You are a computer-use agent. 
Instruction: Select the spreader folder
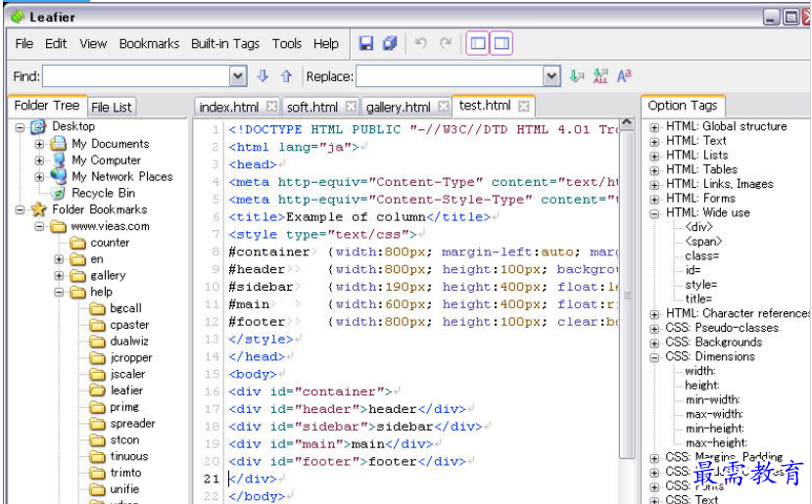pyautogui.click(x=132, y=424)
